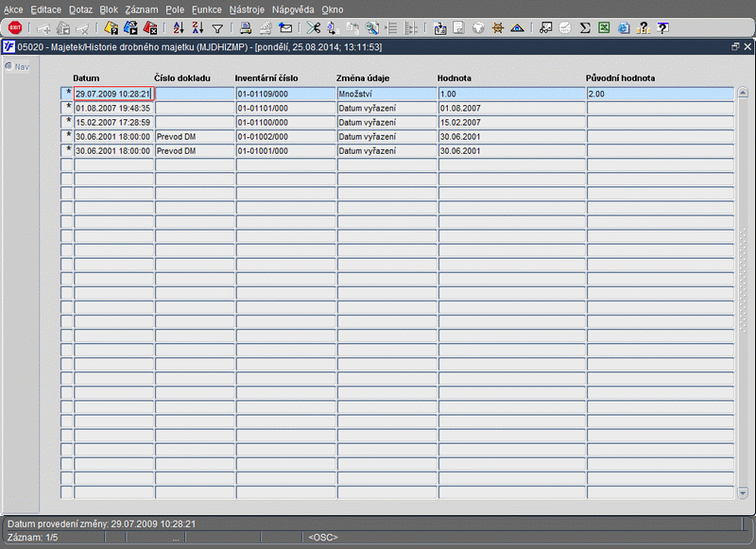Open the Akce menu
The height and width of the screenshot is (549, 756).
(x=13, y=9)
